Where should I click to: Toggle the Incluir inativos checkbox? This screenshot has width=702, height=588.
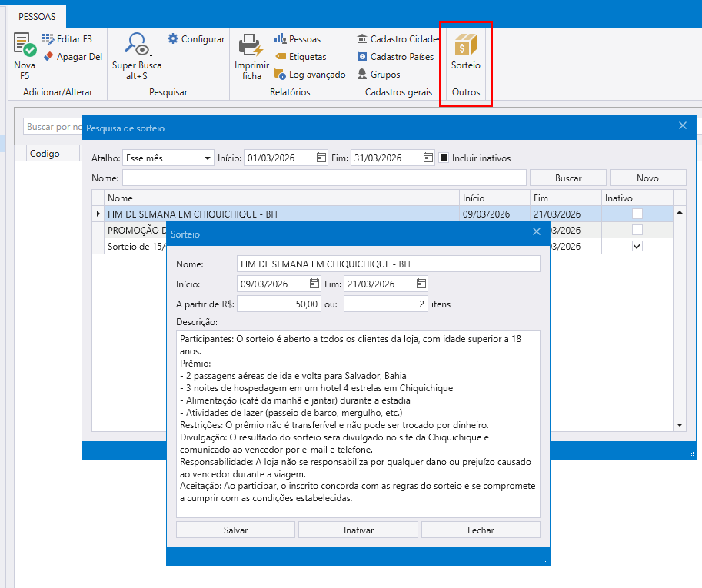pos(444,158)
